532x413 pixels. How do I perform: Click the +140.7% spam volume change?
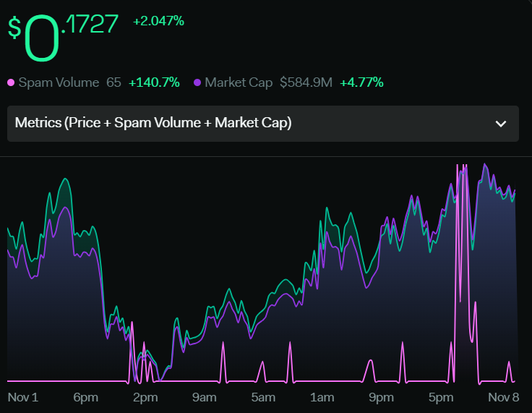pos(154,82)
